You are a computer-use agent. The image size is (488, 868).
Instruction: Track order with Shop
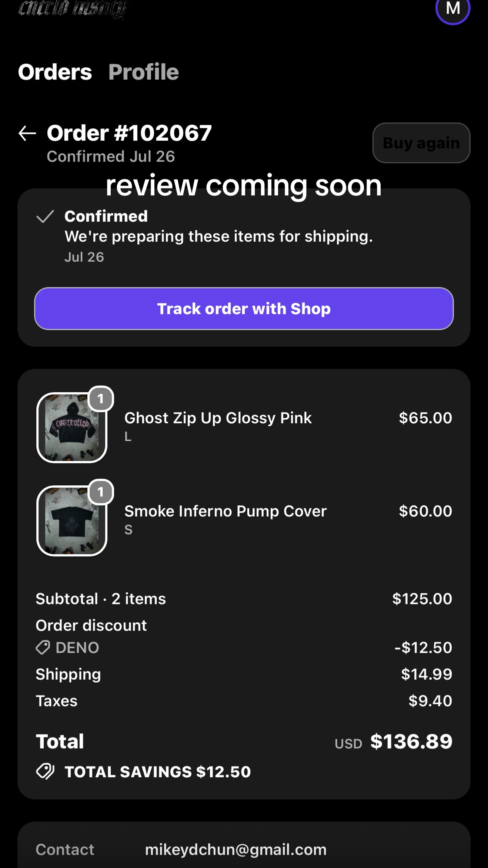click(x=244, y=309)
